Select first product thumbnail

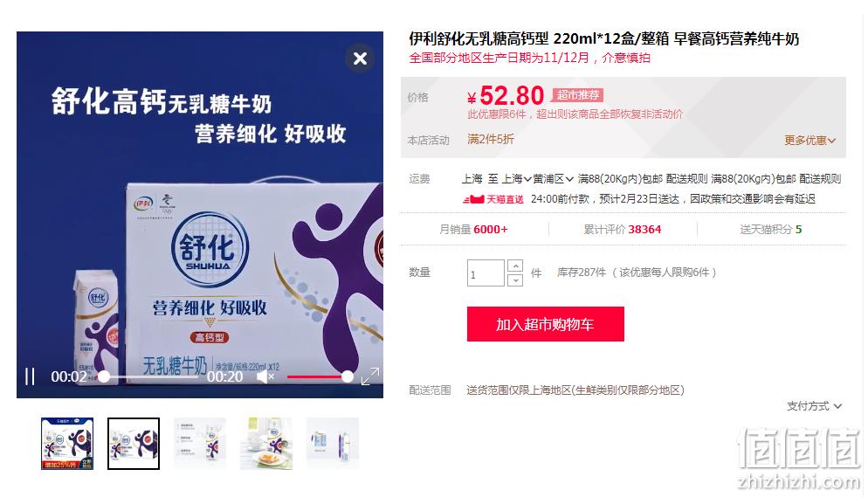[x=67, y=444]
